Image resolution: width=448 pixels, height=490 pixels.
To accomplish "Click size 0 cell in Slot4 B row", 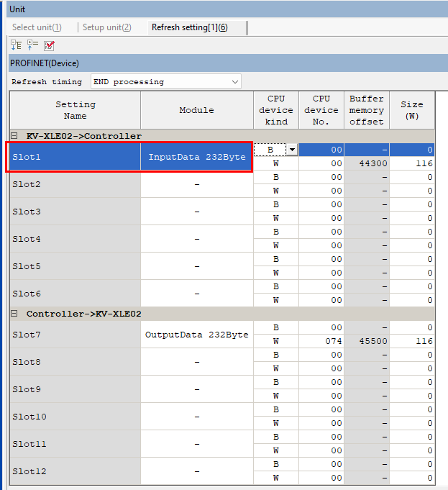I will [x=412, y=232].
